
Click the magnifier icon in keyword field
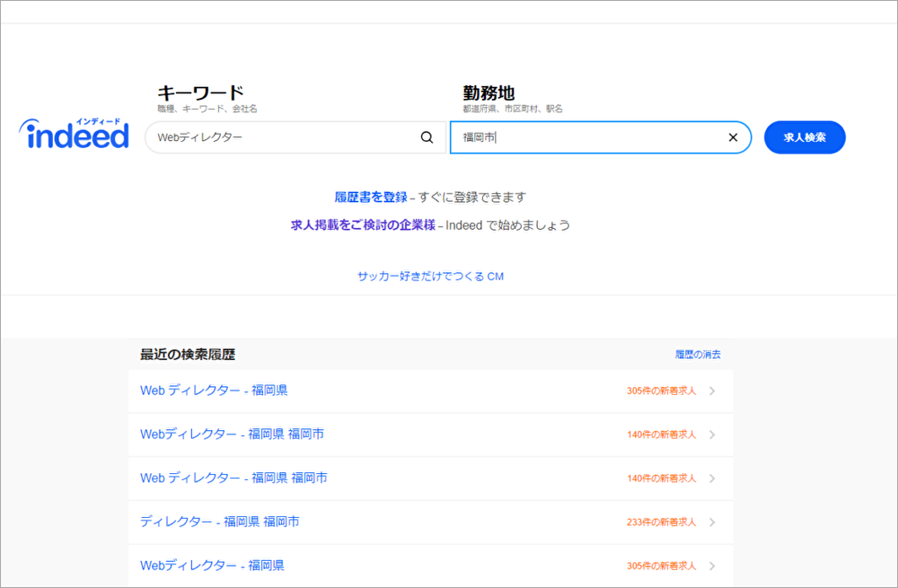[x=427, y=137]
